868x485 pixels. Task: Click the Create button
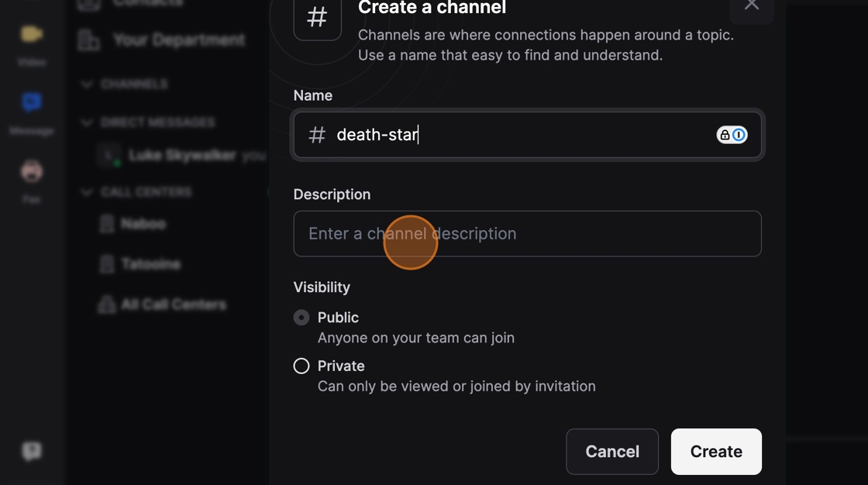click(716, 451)
